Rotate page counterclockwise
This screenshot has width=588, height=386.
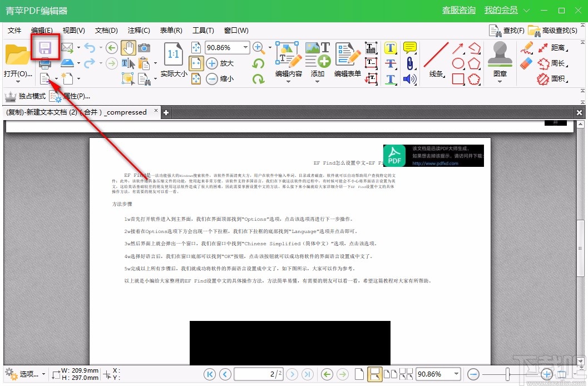pos(258,63)
